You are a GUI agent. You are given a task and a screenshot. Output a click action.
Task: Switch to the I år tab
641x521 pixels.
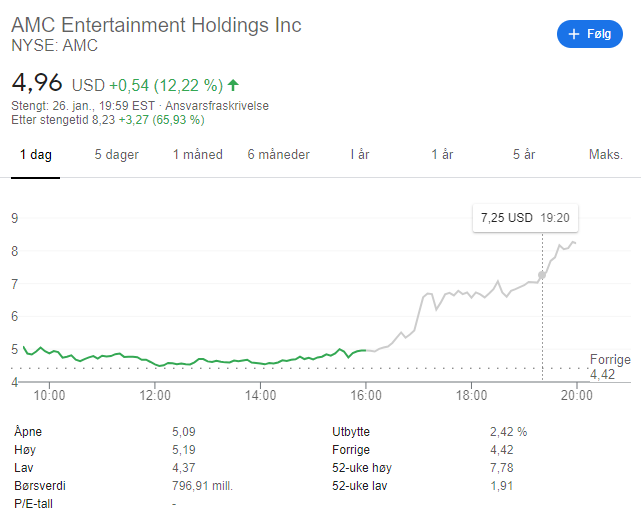pyautogui.click(x=360, y=155)
